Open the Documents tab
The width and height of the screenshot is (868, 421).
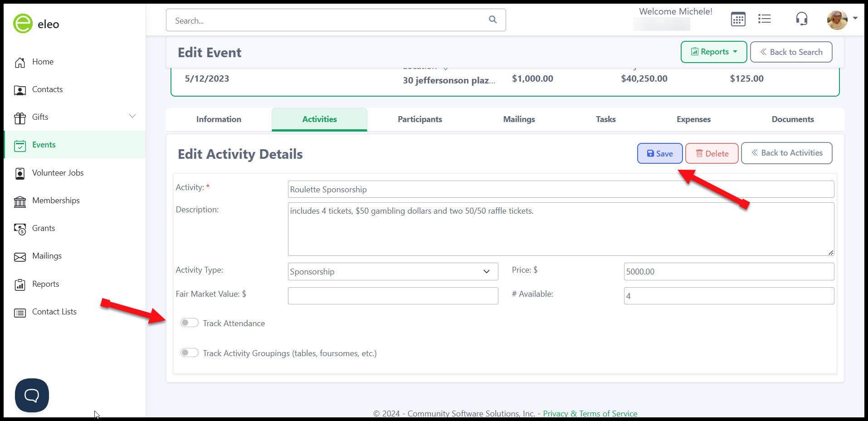(793, 119)
